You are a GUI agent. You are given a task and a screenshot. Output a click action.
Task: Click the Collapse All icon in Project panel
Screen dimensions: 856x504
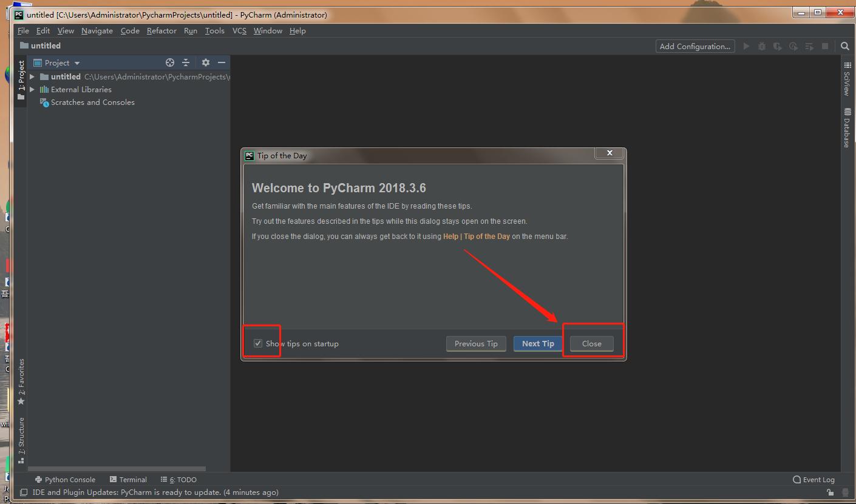click(186, 62)
